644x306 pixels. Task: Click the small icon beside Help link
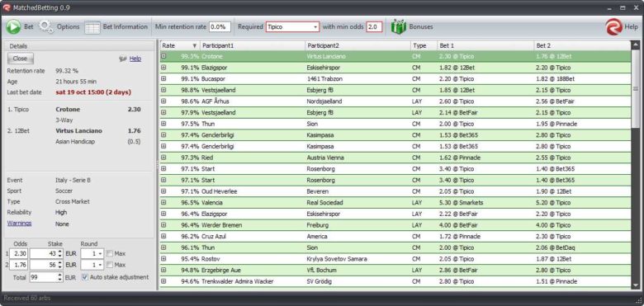[122, 59]
